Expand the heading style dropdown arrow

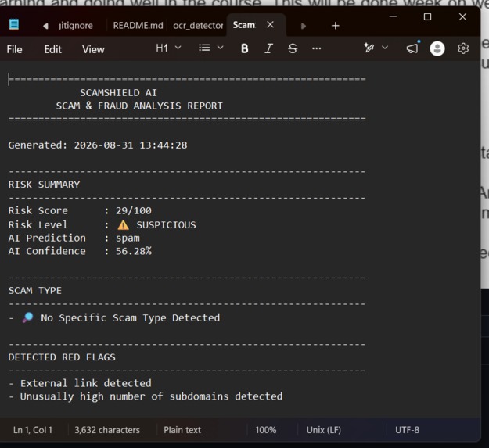[x=178, y=48]
